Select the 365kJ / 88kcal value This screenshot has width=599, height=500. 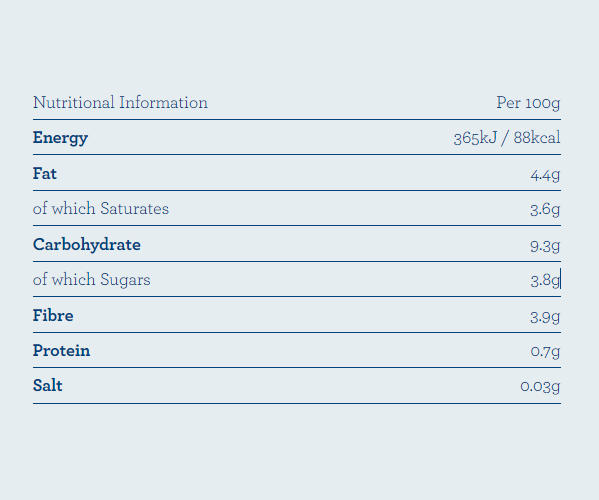507,138
